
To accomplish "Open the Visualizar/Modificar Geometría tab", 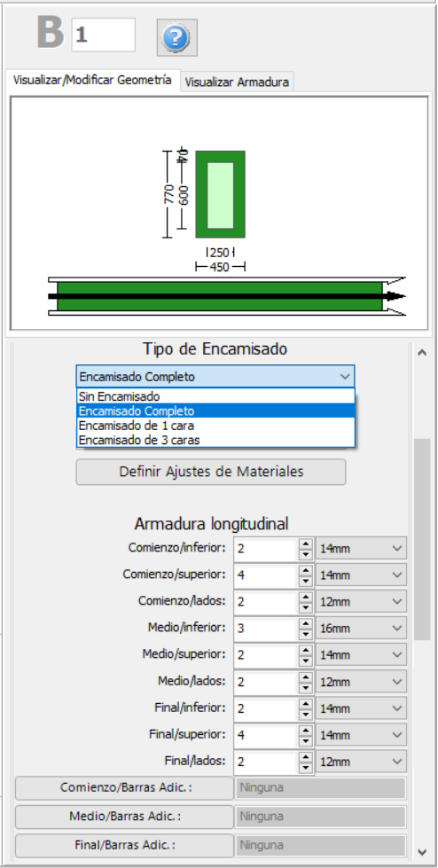I will (92, 79).
